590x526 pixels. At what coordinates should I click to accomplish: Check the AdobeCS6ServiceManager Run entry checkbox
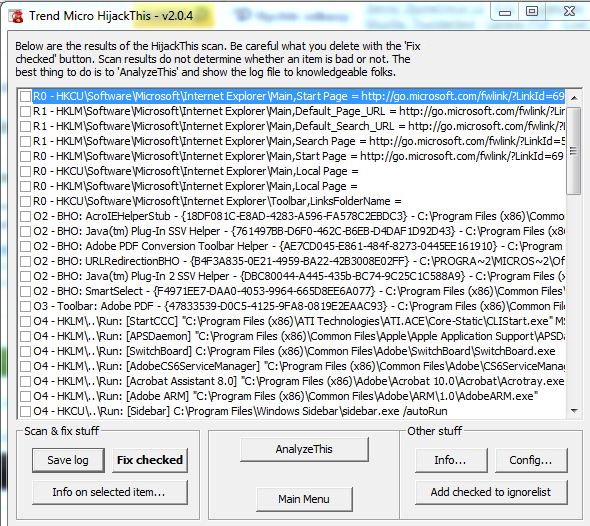tap(25, 366)
